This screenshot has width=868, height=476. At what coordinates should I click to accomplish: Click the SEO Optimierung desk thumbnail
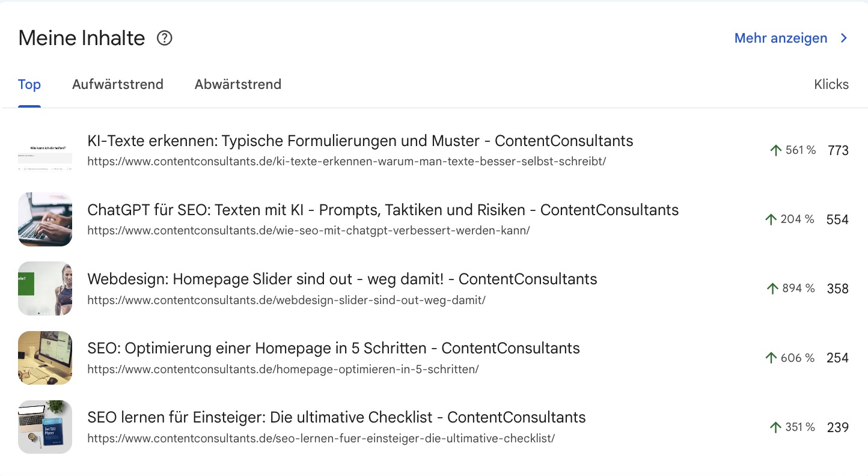44,358
